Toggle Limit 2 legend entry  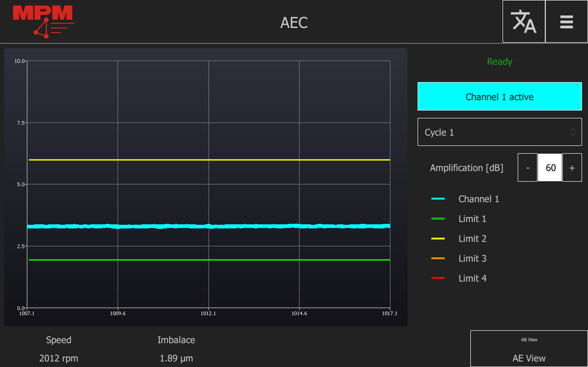(472, 239)
